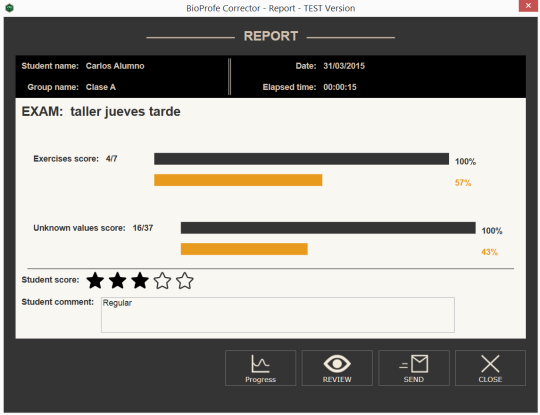Set student score to four stars

pos(162,280)
